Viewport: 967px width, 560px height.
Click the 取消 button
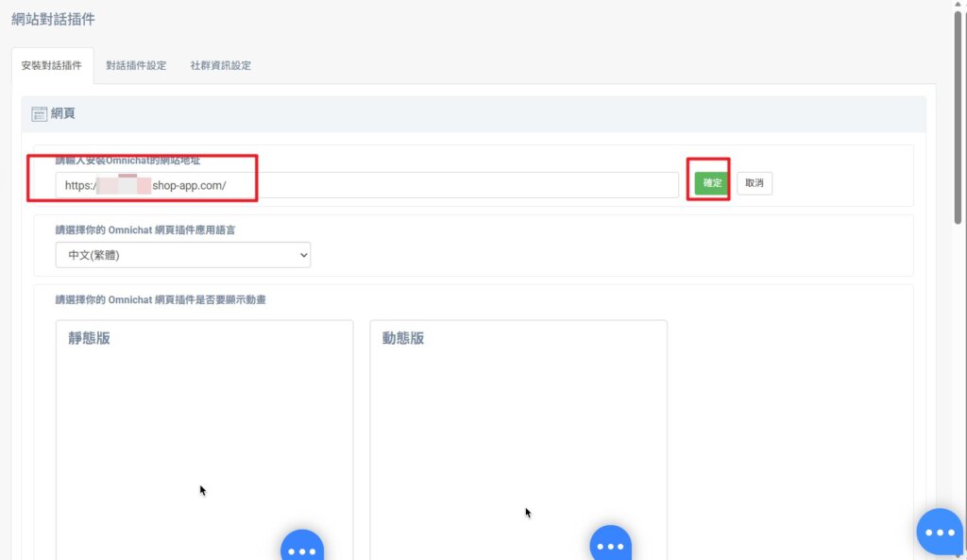pyautogui.click(x=754, y=183)
